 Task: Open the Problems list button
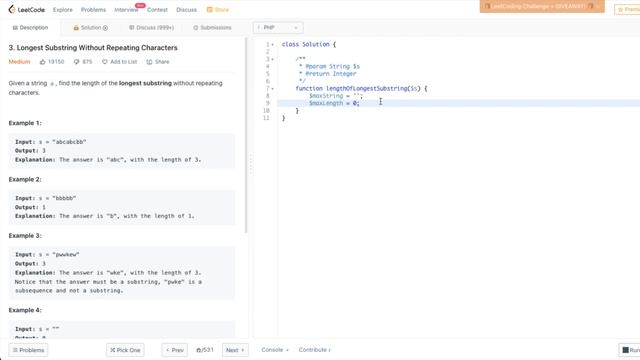pos(28,350)
